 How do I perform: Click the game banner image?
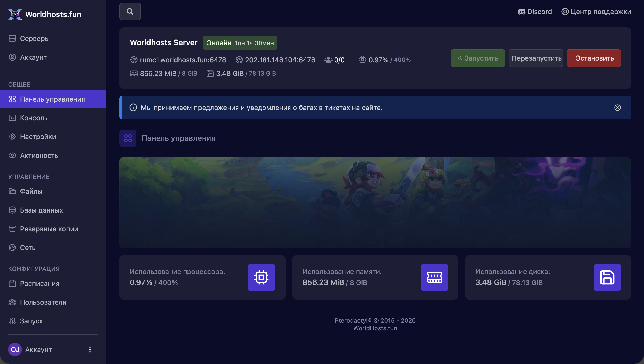pos(375,202)
